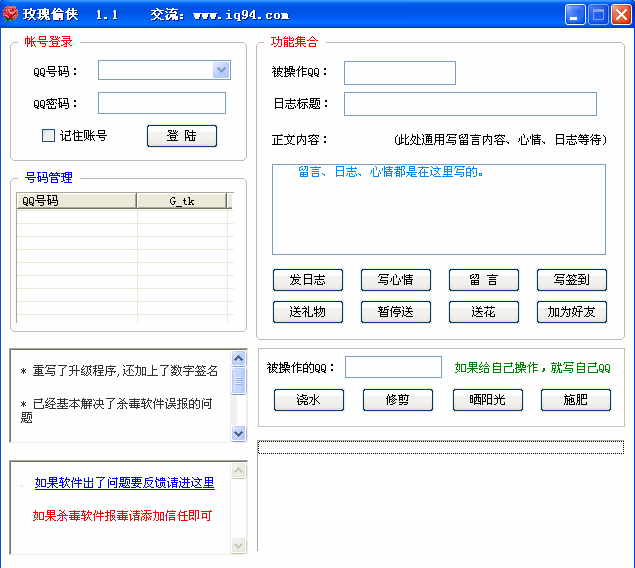Select the G_tk column header
Viewport: 635px width, 568px height.
[181, 201]
